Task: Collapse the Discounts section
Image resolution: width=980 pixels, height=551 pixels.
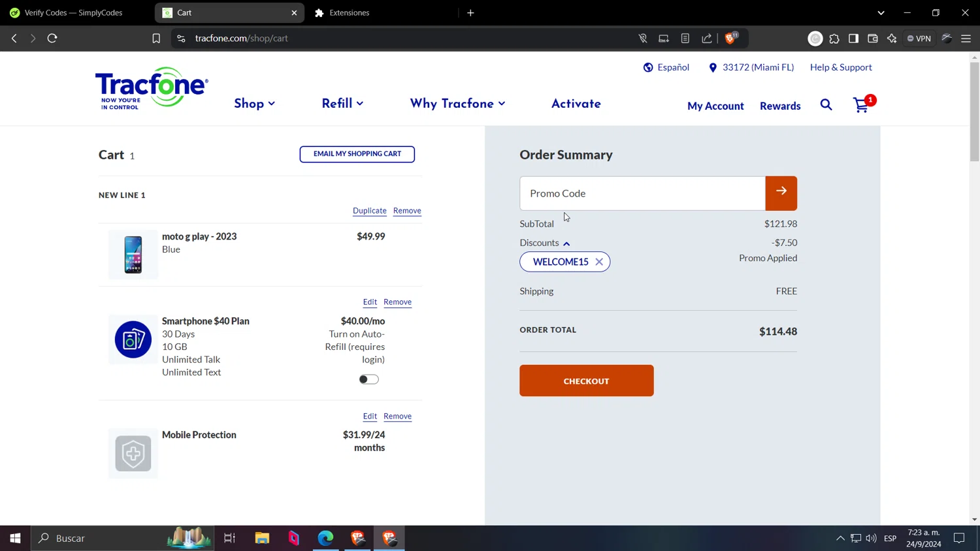Action: click(x=566, y=244)
